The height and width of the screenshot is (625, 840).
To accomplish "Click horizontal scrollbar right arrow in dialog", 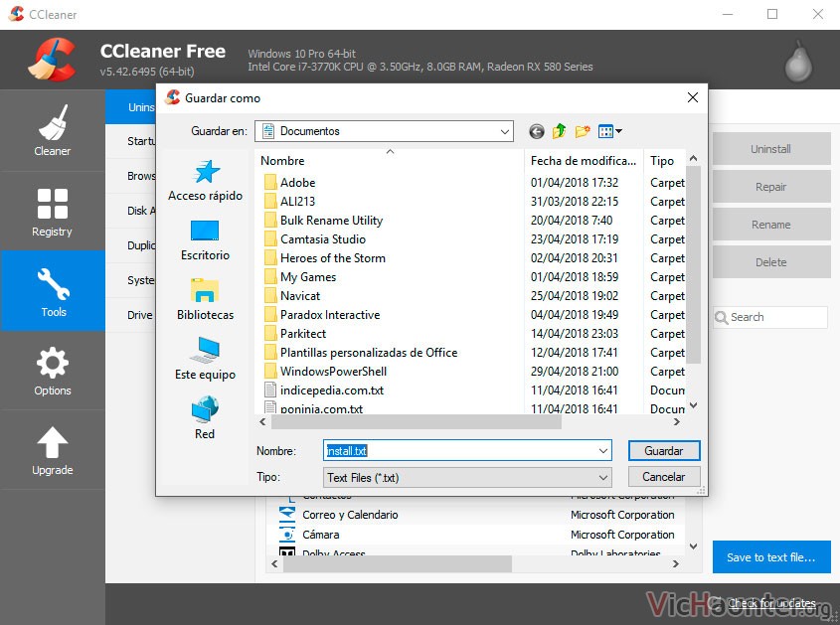I will coord(677,422).
